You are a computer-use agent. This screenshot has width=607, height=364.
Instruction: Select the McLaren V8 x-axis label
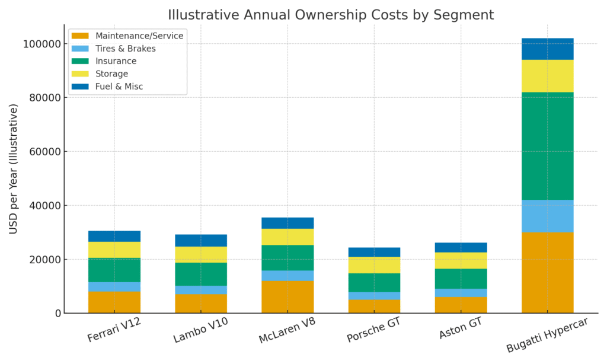[286, 331]
